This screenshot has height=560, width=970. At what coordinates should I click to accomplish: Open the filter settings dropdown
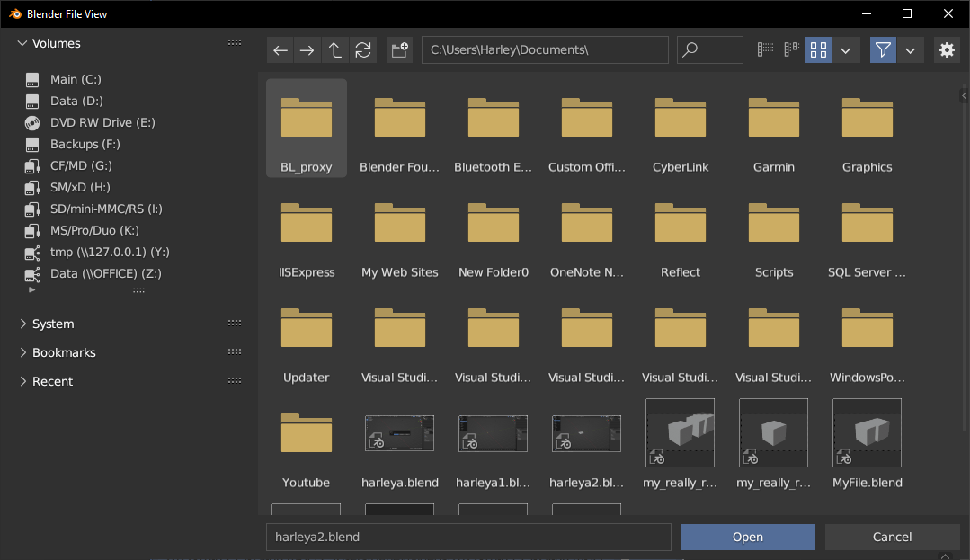tap(910, 49)
